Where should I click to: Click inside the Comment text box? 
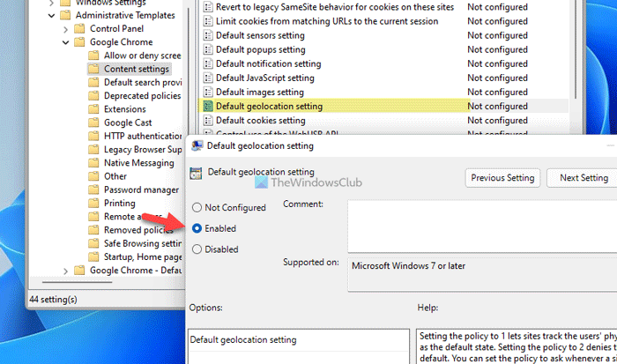point(482,226)
